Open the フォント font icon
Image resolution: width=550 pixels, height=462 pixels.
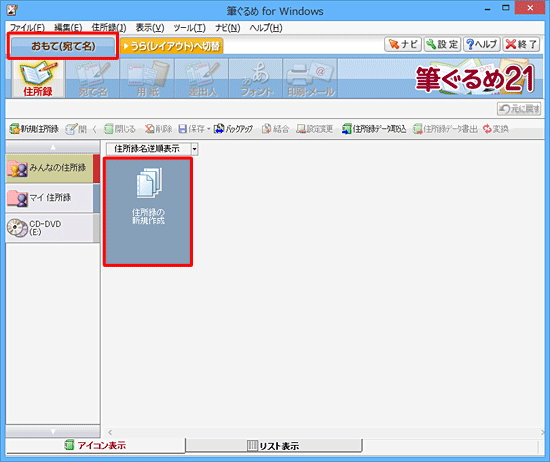point(256,79)
